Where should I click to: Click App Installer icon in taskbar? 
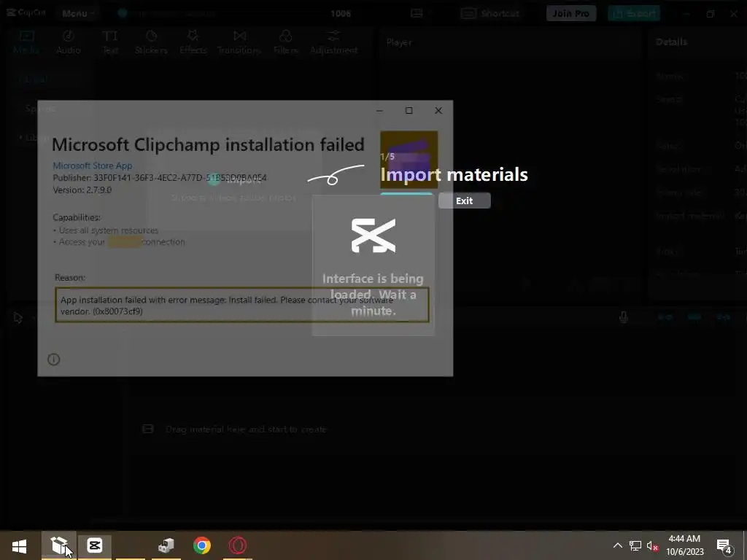coord(59,545)
